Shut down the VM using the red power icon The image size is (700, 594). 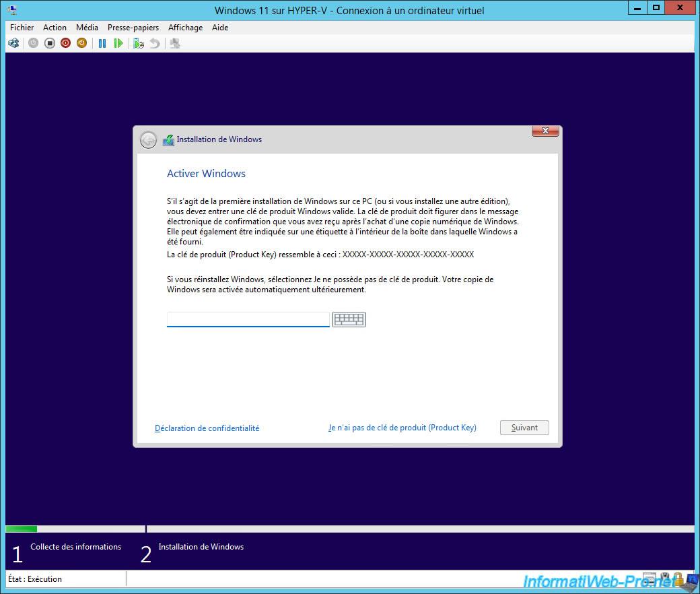(65, 43)
